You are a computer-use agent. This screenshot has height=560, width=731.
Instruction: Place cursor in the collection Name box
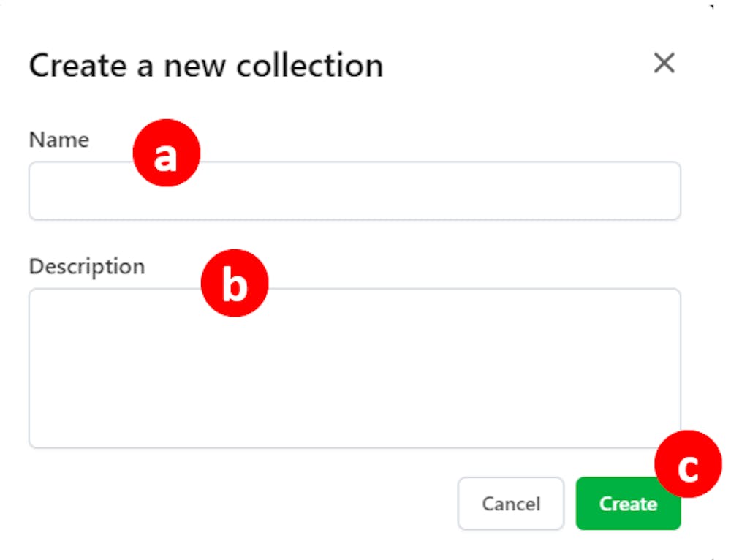[x=355, y=191]
